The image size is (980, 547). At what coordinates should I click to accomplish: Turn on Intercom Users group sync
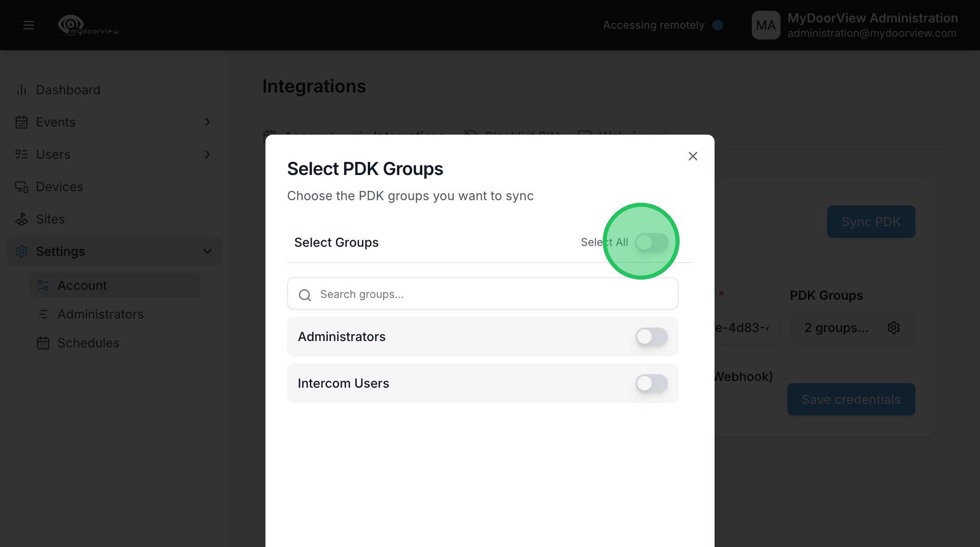(651, 383)
